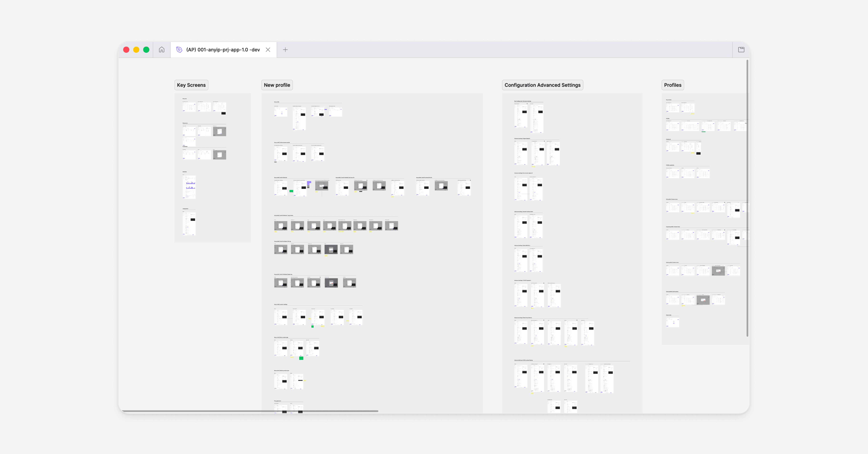Click the window panel icon at top right
The width and height of the screenshot is (868, 454).
click(x=741, y=50)
